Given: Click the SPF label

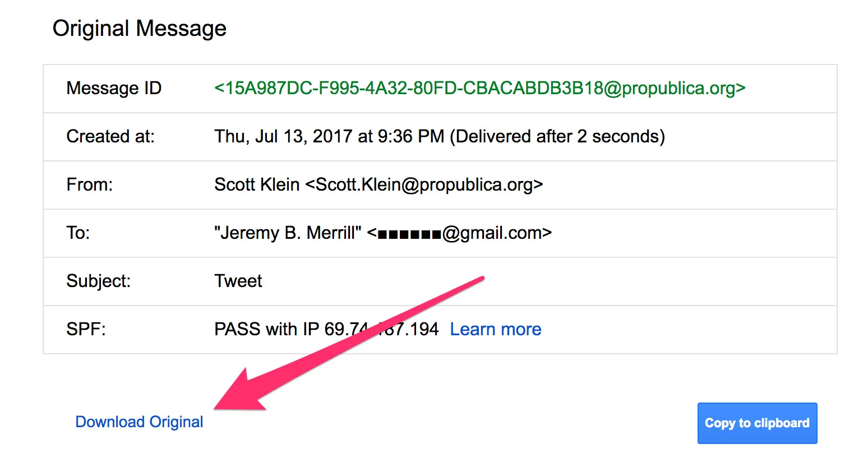Looking at the screenshot, I should click(x=86, y=329).
